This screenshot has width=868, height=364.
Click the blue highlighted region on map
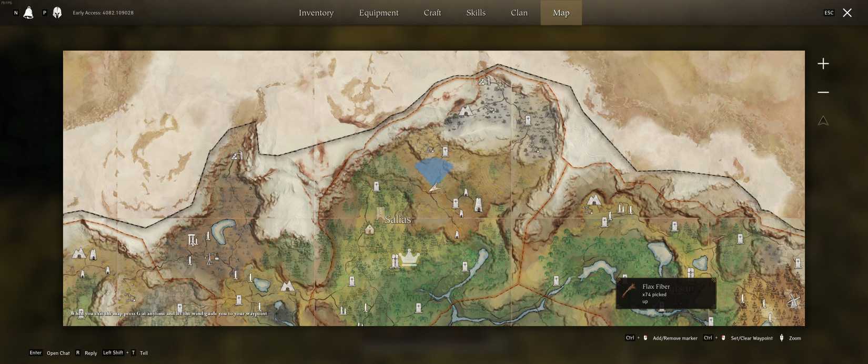[x=433, y=171]
